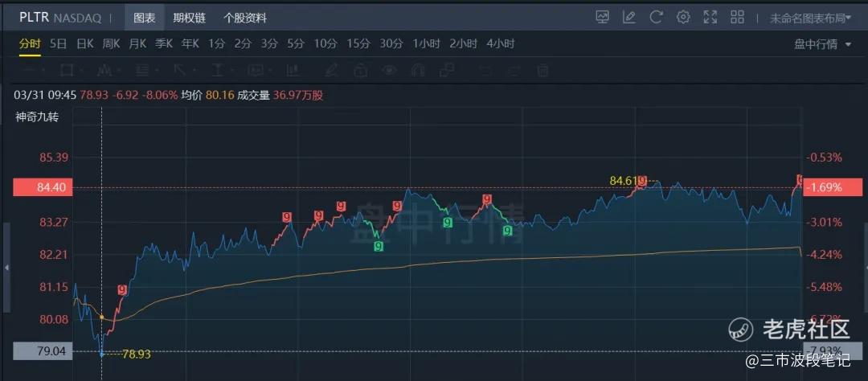Expand the 未命名图表布局 layout dropdown
The image size is (868, 381).
[x=810, y=18]
